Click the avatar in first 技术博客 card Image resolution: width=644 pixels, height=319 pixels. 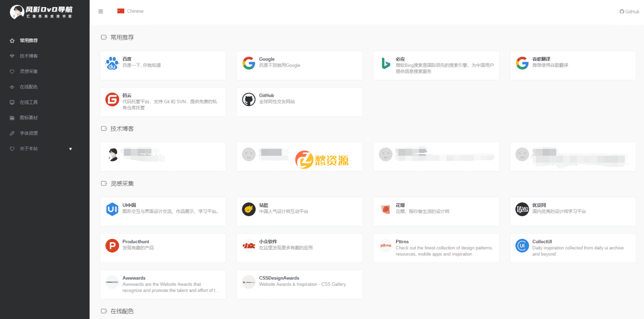coord(113,154)
